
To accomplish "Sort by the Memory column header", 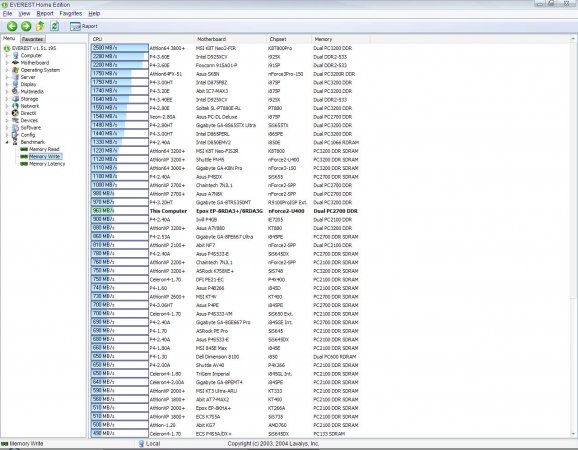I will click(341, 39).
